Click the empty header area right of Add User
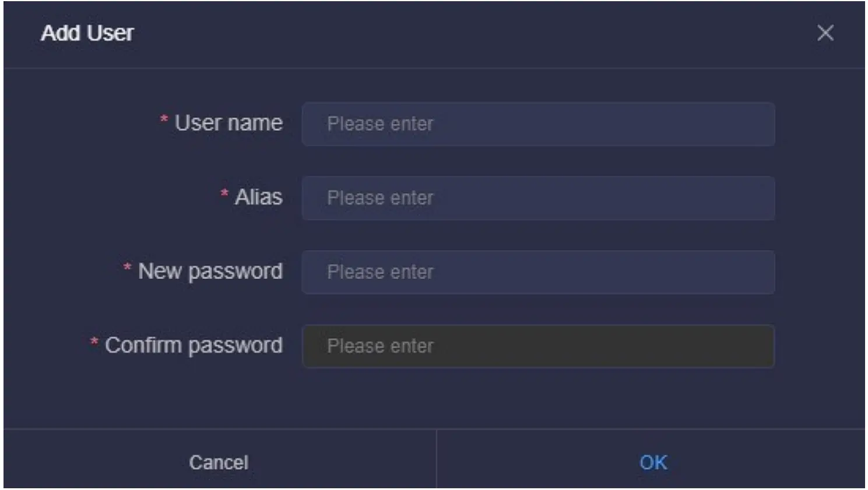868x490 pixels. pos(466,33)
